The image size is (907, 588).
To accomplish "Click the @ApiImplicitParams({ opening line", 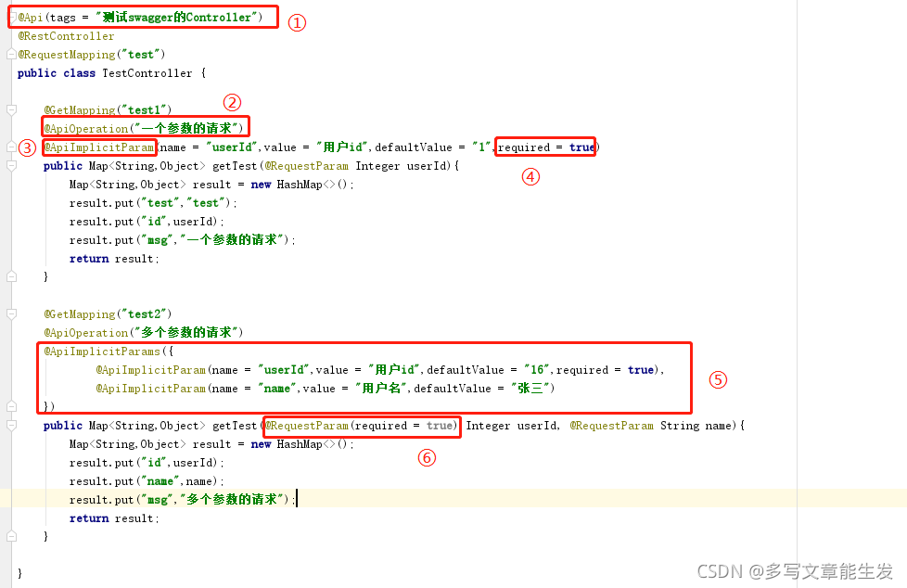I will [109, 352].
